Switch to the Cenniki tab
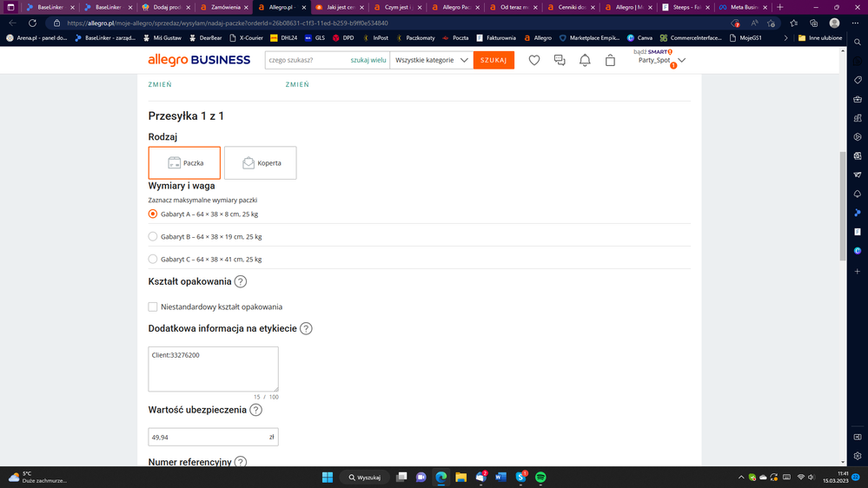868x488 pixels. point(570,7)
